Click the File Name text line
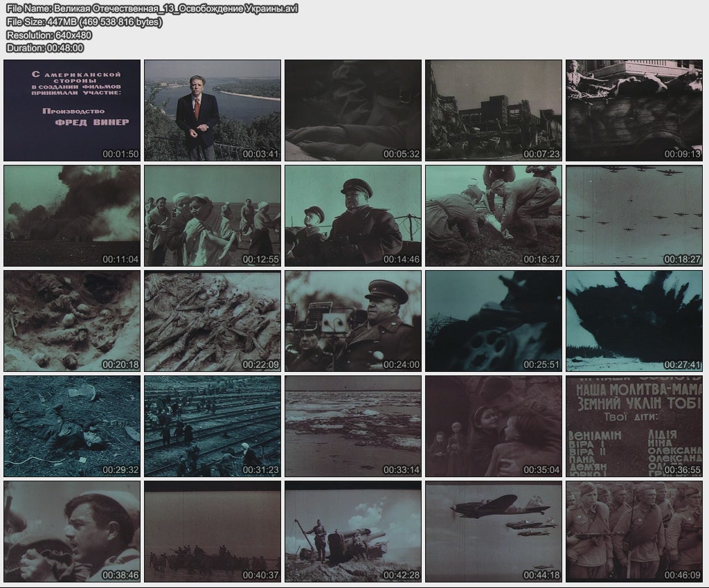Image resolution: width=709 pixels, height=588 pixels. pyautogui.click(x=152, y=9)
